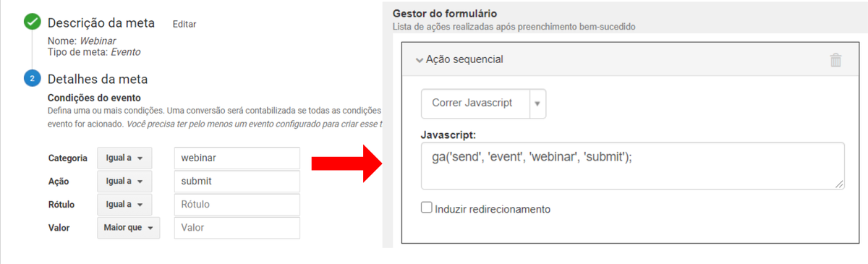The width and height of the screenshot is (868, 264).
Task: Collapse the Ação sequencial chevron
Action: tap(420, 60)
